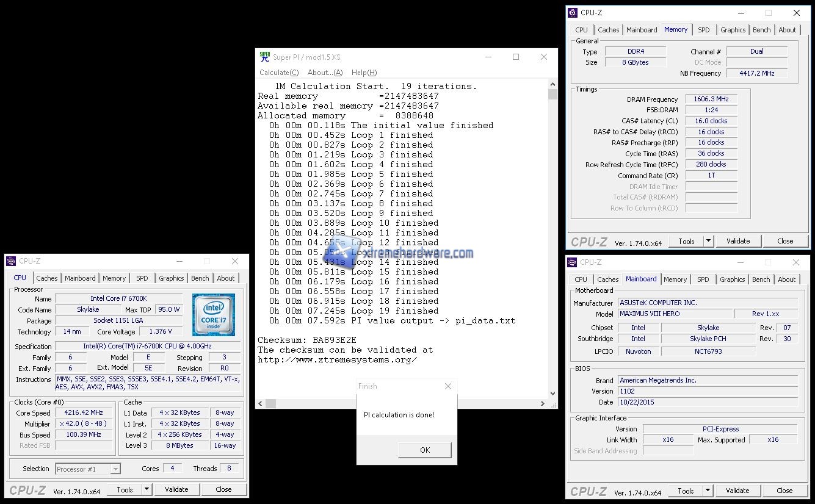Click CPU-Z icon in the Mainboard window title
815x504 pixels.
coord(573,262)
